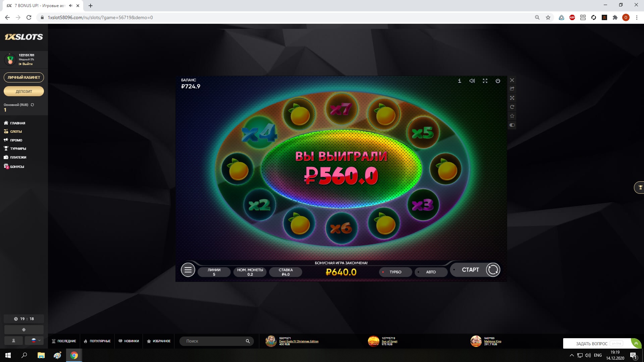Viewport: 644px width, 362px height.
Task: Select the x5 multiplier circle
Action: pos(423,133)
